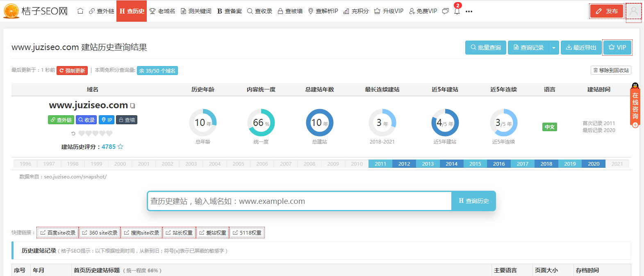The image size is (644, 276).
Task: Click the 移除到回收站 button
Action: (x=611, y=70)
